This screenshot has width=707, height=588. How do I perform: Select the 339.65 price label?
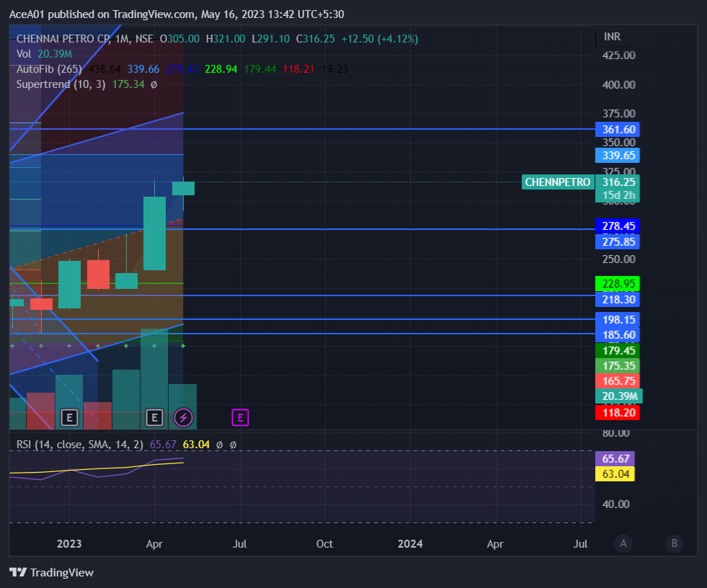[617, 156]
